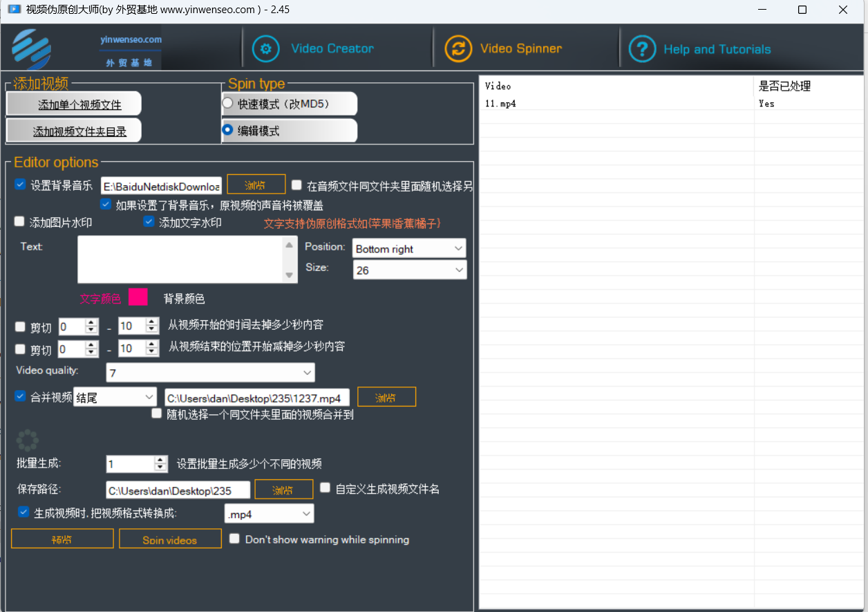Image resolution: width=868 pixels, height=612 pixels.
Task: Enable the 添加图片水印 checkbox
Action: pos(20,222)
